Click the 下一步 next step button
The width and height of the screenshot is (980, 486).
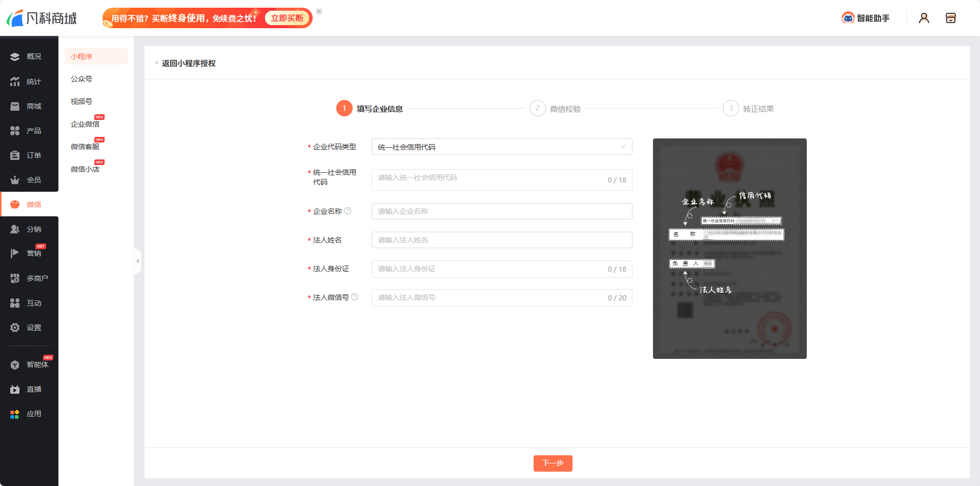click(553, 463)
